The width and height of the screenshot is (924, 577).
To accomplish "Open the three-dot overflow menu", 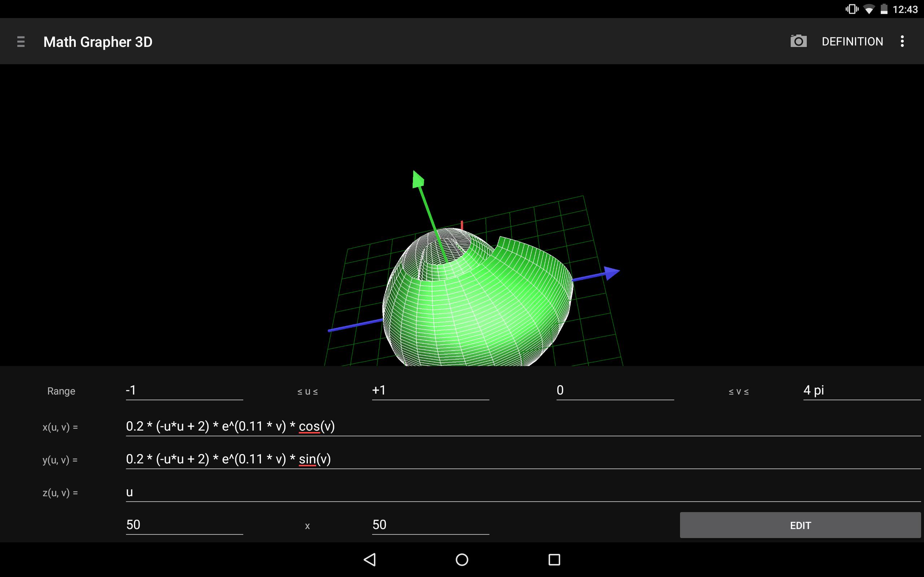I will point(902,41).
